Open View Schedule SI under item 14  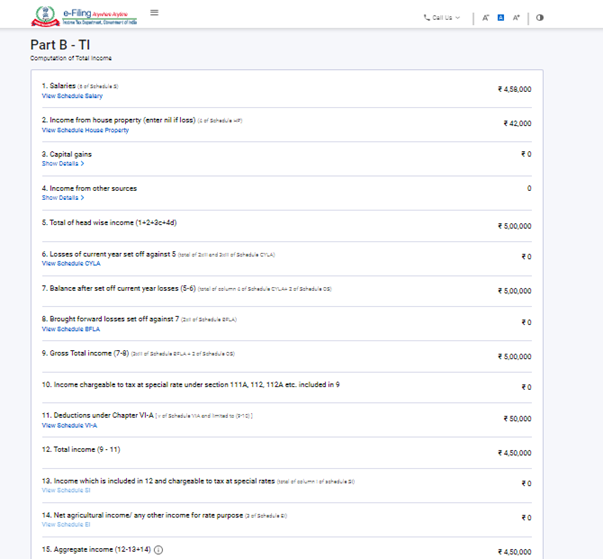tap(65, 524)
